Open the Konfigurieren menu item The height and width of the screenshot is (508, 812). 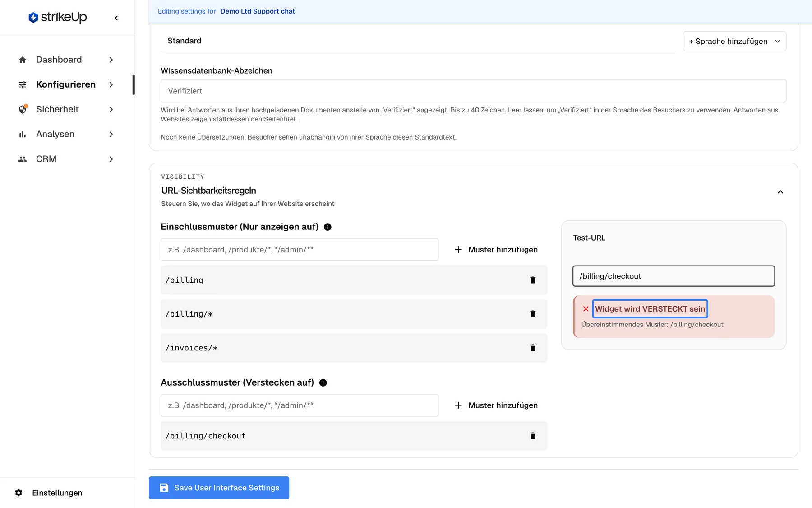click(x=66, y=85)
